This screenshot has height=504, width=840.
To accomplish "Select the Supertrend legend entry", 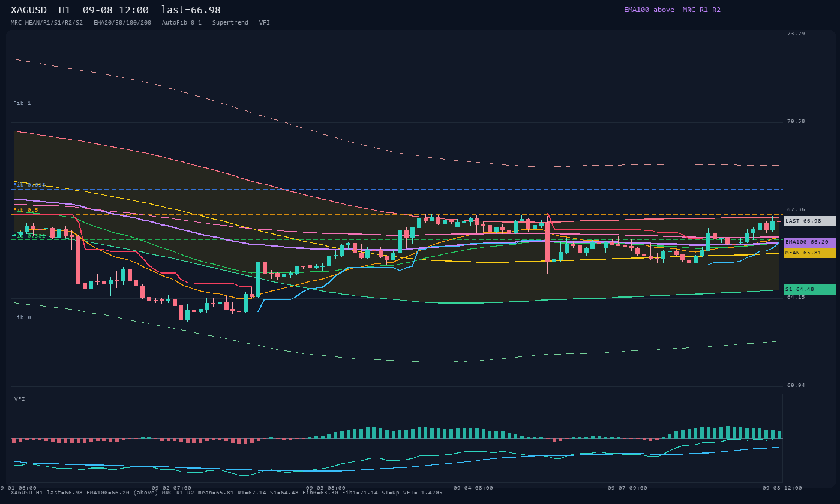I will point(230,23).
